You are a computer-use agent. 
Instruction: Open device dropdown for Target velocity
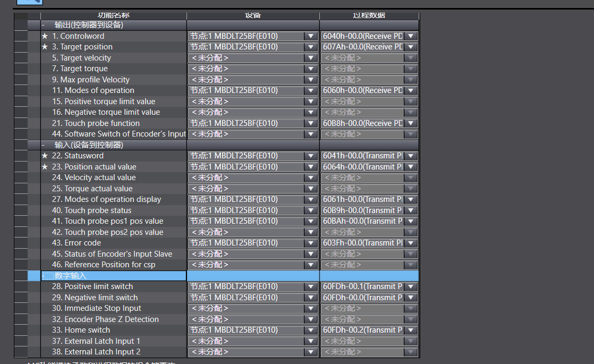[311, 58]
